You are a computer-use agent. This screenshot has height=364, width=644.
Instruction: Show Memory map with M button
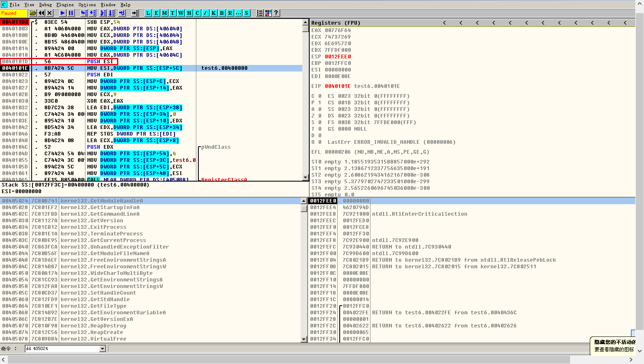[x=164, y=13]
